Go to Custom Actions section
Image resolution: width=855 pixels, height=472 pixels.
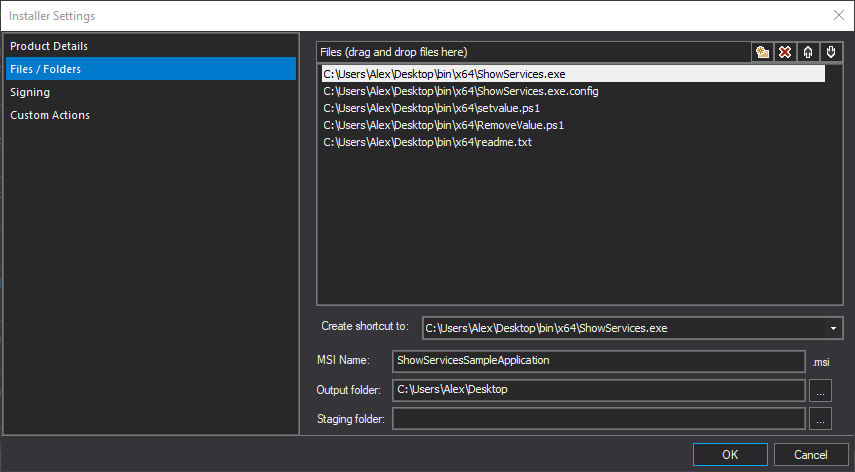click(x=151, y=115)
